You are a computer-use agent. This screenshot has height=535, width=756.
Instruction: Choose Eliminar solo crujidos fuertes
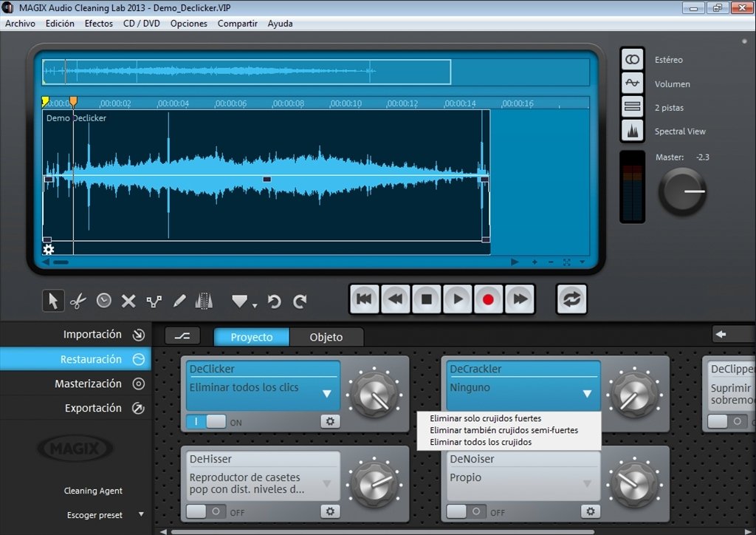[486, 418]
